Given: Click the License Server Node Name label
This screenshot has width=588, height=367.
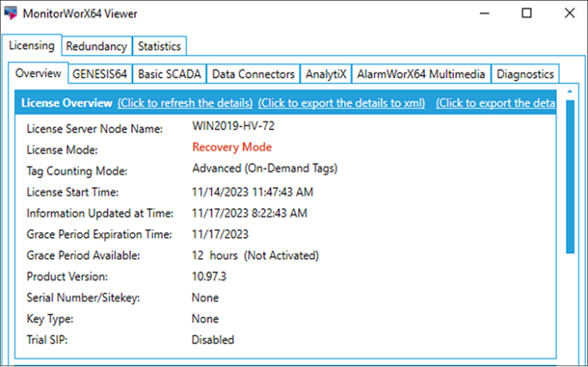Looking at the screenshot, I should 95,129.
